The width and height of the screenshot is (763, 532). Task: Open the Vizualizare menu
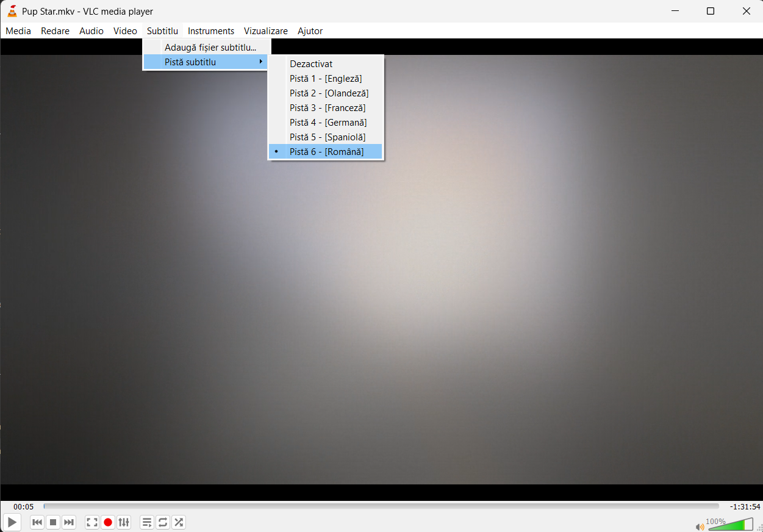point(266,31)
